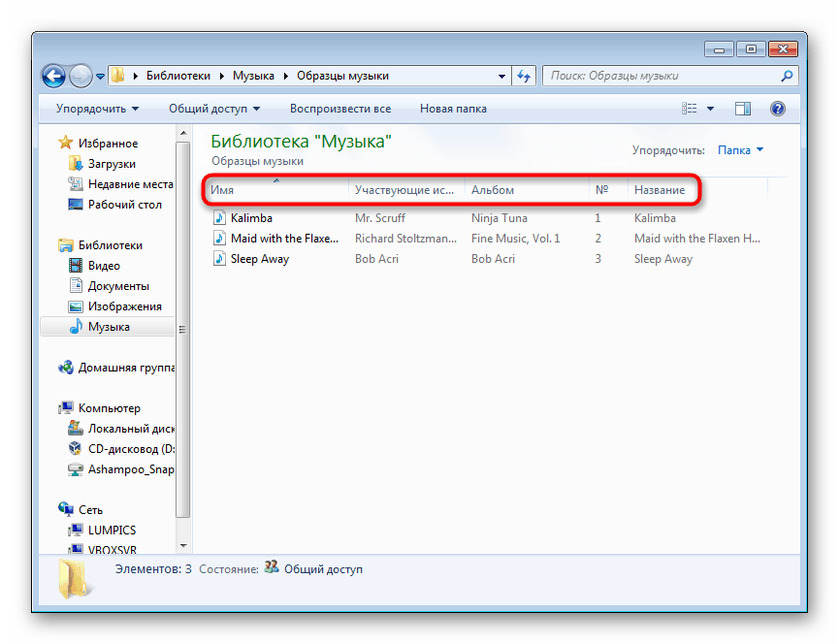The image size is (839, 644).
Task: Open Загрузки in the navigation pane
Action: pyautogui.click(x=112, y=164)
